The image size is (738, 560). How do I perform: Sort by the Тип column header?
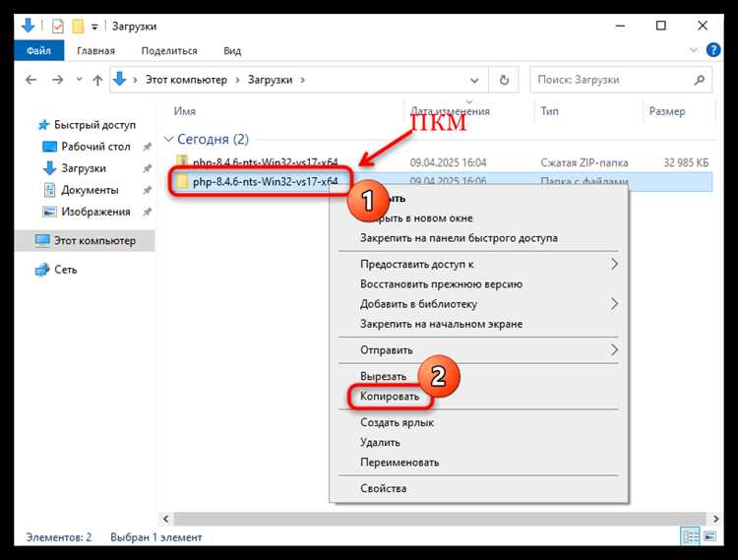tap(549, 111)
